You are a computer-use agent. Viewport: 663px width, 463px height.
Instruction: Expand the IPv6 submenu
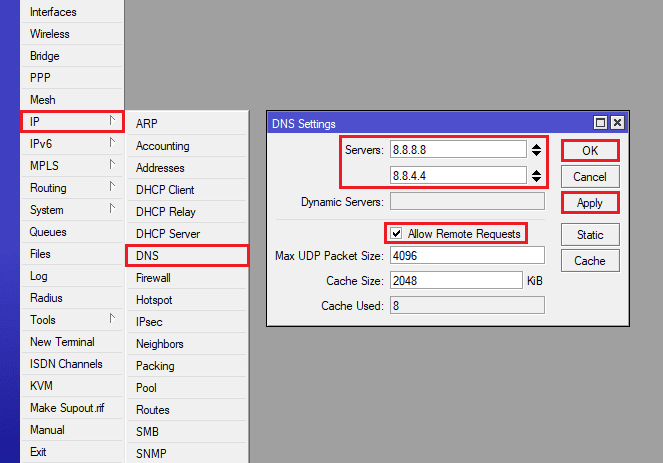pos(72,144)
